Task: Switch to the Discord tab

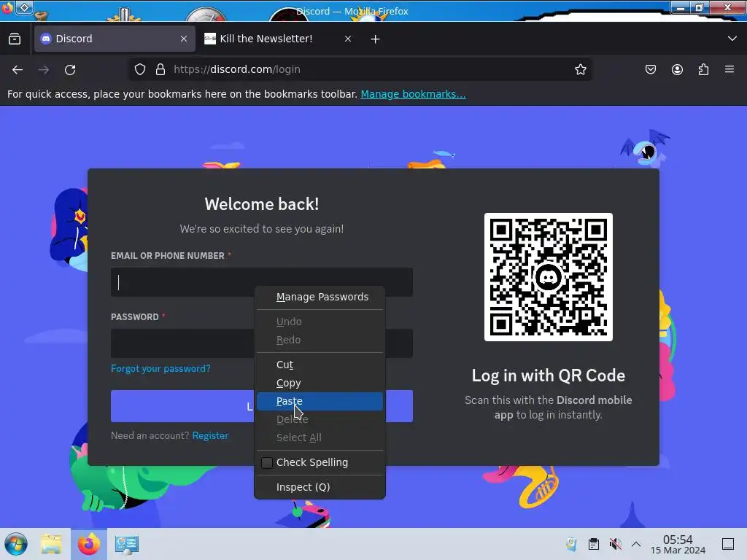Action: coord(115,39)
